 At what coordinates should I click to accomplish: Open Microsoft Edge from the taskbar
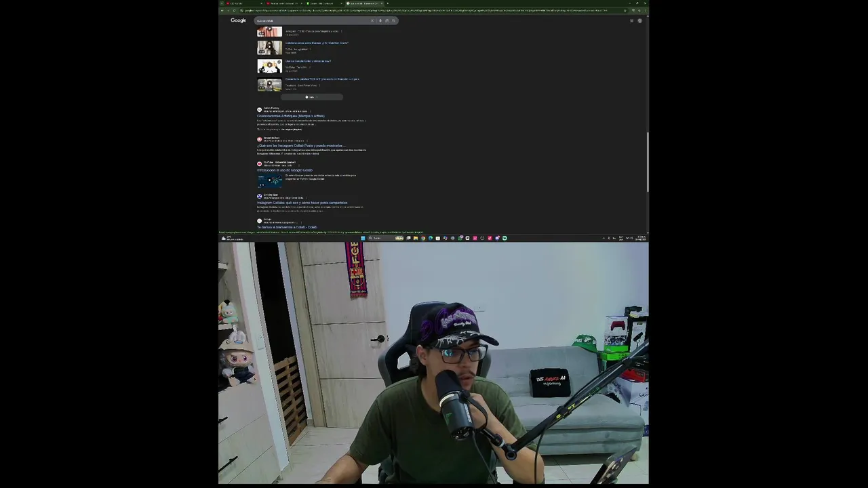point(431,238)
